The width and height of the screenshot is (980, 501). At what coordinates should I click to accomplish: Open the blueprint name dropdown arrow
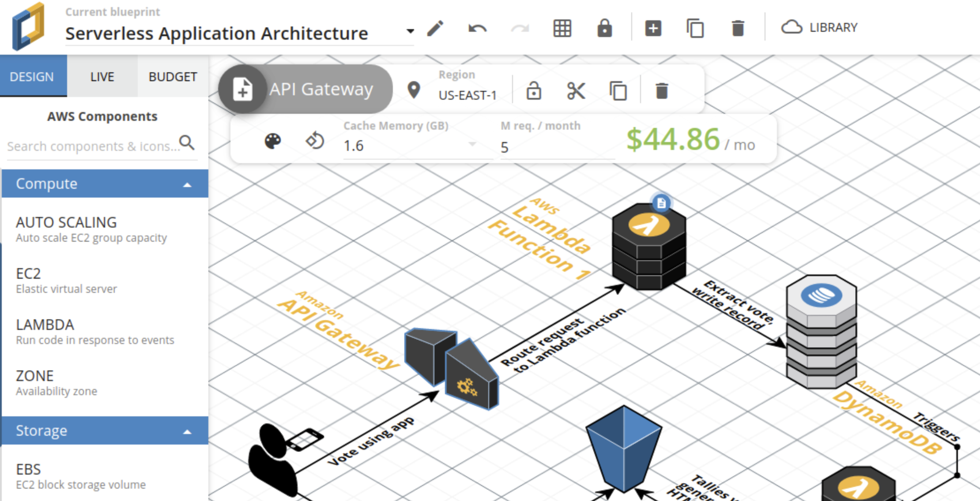tap(410, 31)
